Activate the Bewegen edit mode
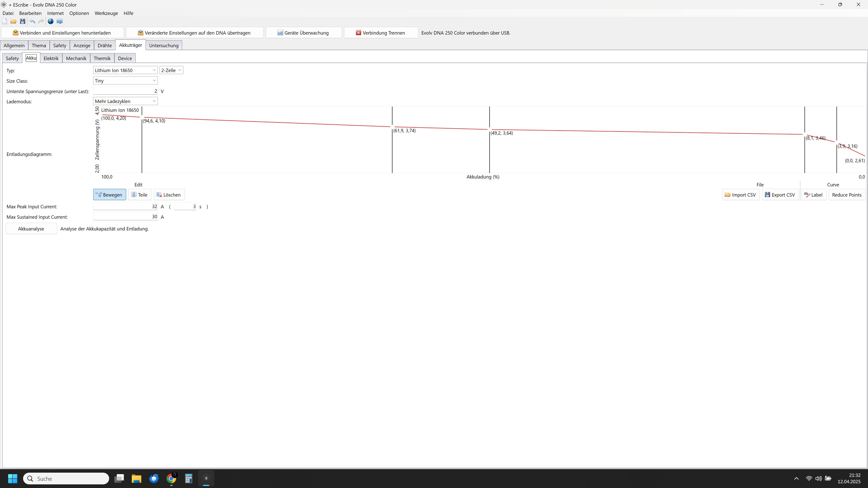Image resolution: width=868 pixels, height=488 pixels. pos(109,195)
